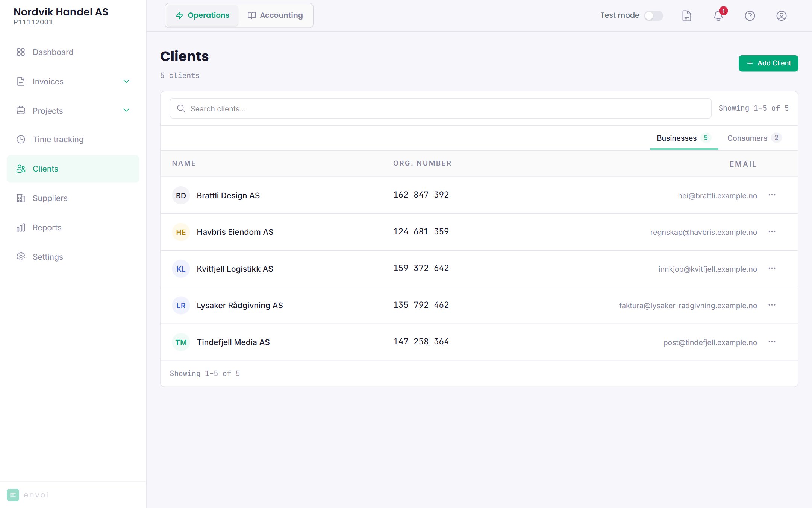The height and width of the screenshot is (508, 812).
Task: Click the envoi logo icon
Action: pos(13,495)
